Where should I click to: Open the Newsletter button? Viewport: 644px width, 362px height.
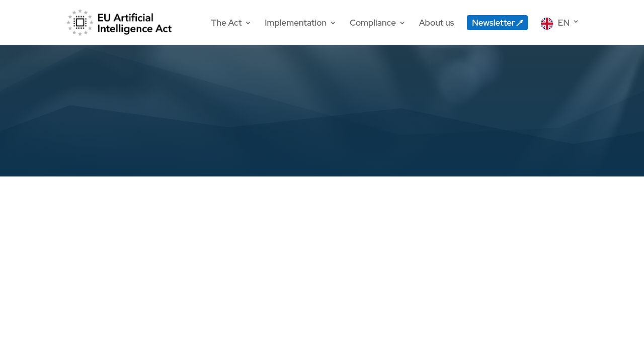click(497, 23)
